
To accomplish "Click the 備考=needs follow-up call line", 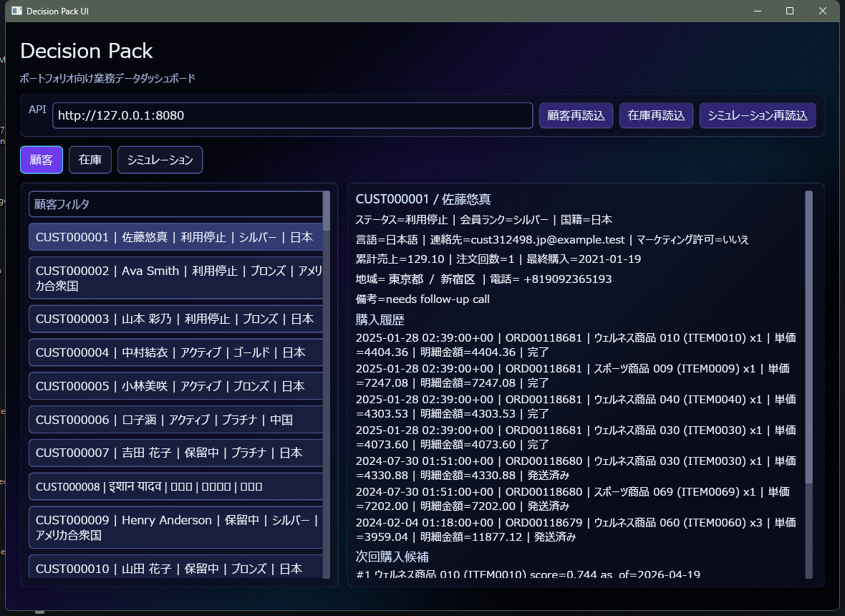I will (422, 299).
